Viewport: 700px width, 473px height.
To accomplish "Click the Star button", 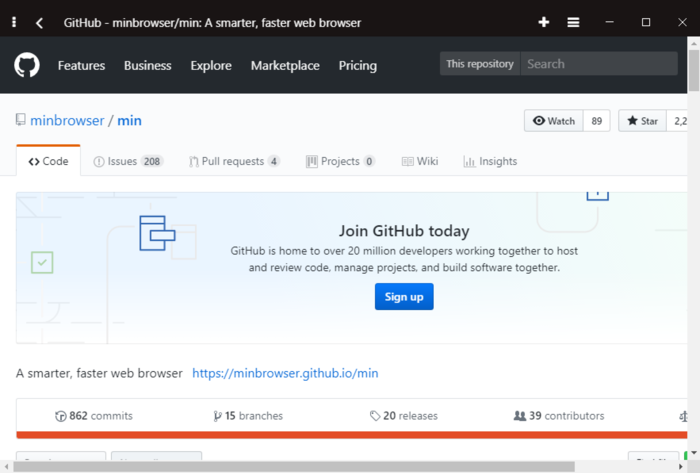I will tap(642, 121).
